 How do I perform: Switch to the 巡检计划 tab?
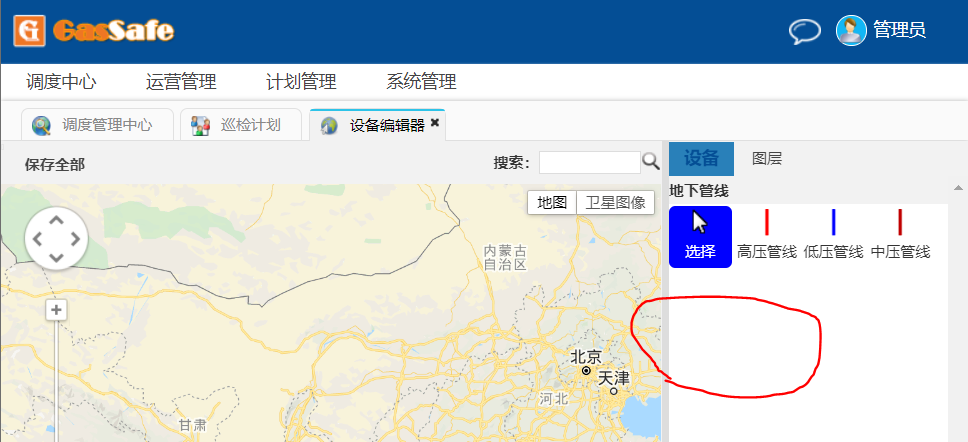(240, 125)
